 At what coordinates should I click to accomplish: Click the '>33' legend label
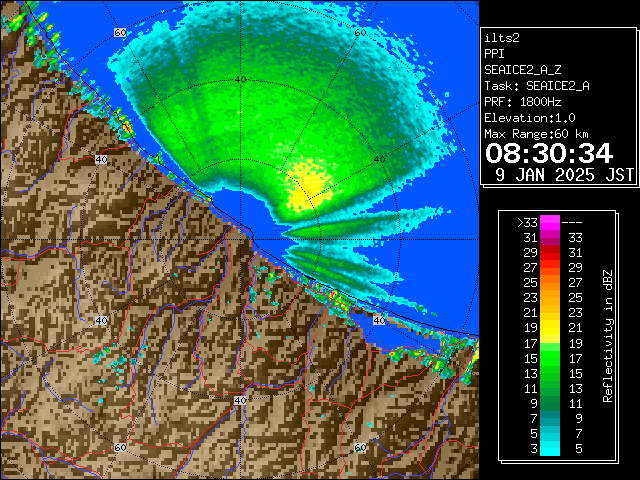pos(527,223)
